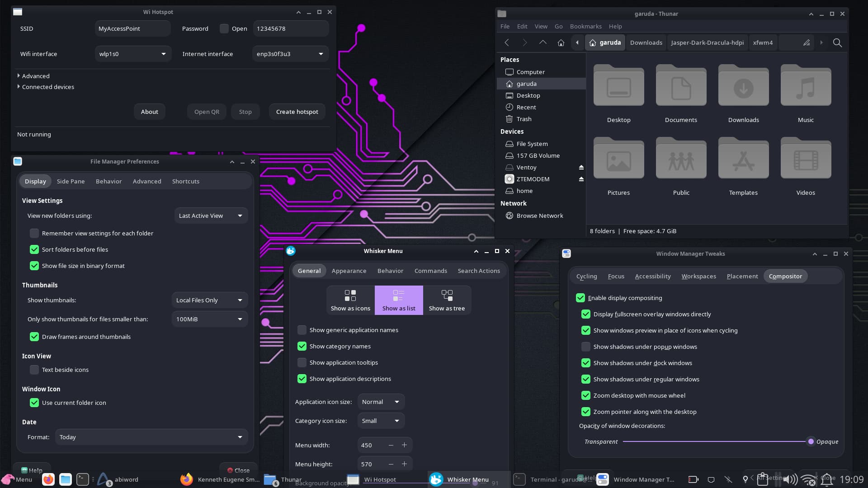Open the Category icon size dropdown
The image size is (868, 488).
(381, 421)
